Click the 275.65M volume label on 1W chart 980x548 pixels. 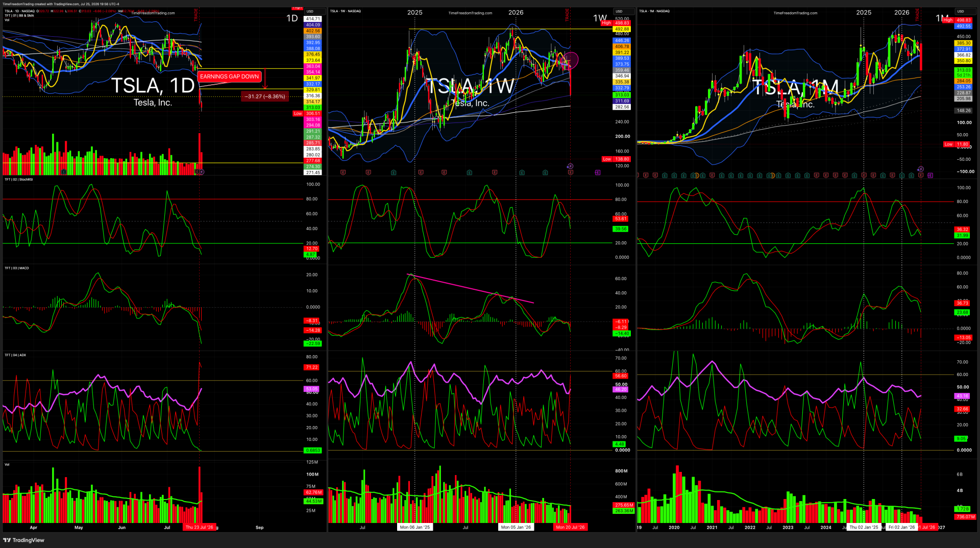(624, 505)
